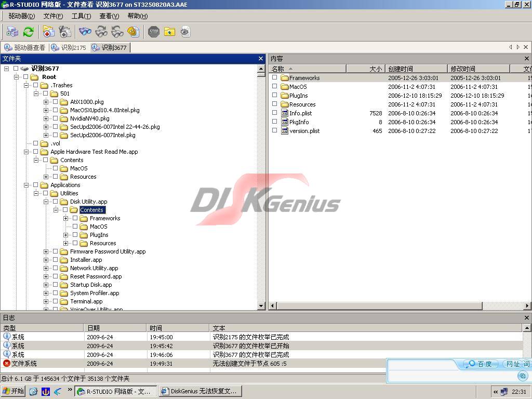
Task: Switch to the 识别2175 tab
Action: [x=69, y=47]
